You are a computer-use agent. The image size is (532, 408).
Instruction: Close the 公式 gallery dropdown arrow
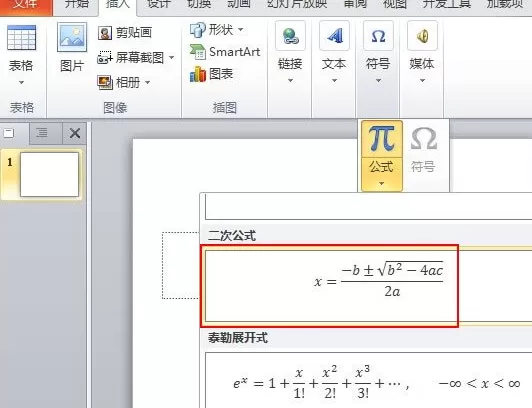coord(381,183)
